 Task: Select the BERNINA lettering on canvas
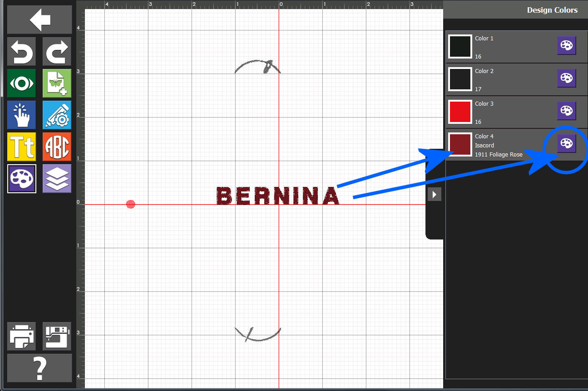coord(278,196)
